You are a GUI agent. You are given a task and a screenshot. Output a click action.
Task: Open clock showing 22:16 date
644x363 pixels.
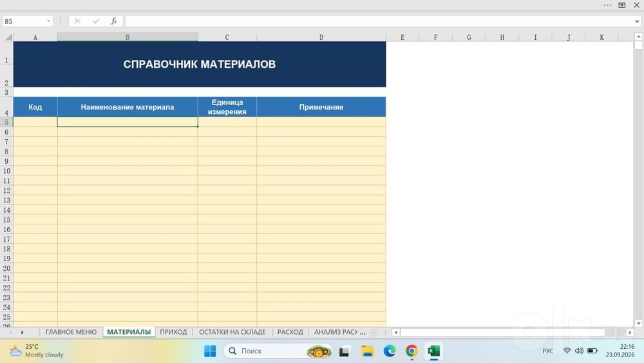620,351
